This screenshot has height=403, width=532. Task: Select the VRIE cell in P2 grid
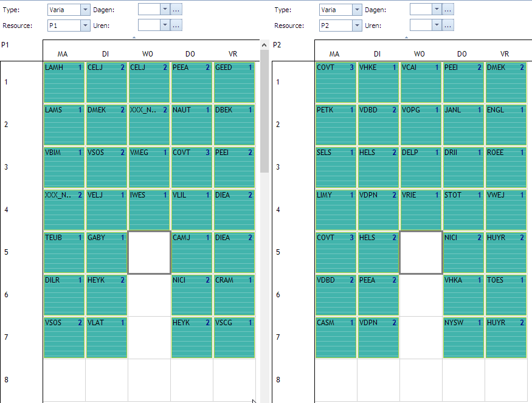click(x=421, y=210)
